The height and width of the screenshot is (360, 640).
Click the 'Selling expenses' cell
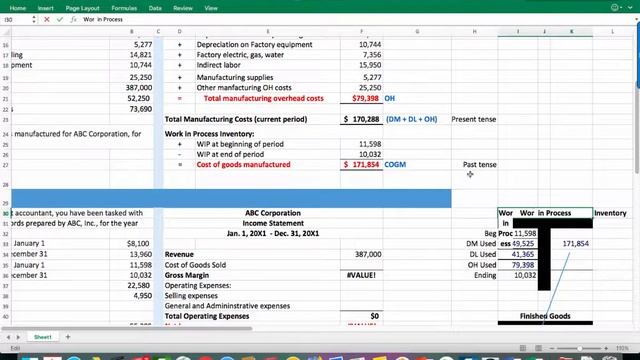point(191,296)
